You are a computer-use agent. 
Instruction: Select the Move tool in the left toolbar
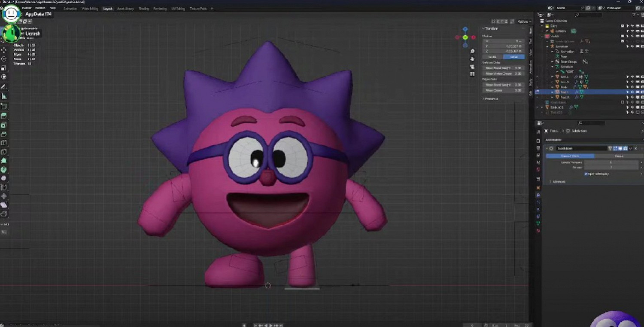(x=4, y=50)
